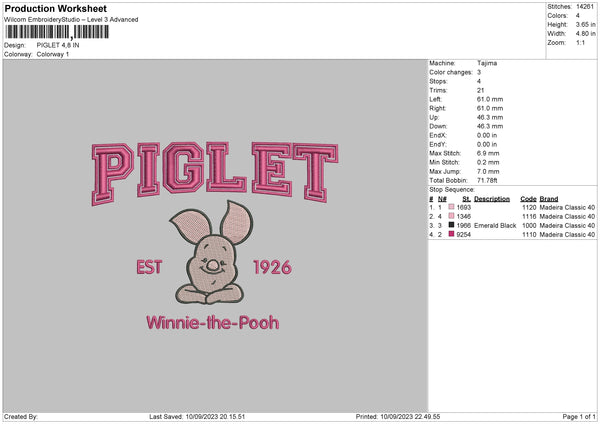Click the magenta 9254 thread swatch
The width and height of the screenshot is (600, 424).
click(451, 234)
